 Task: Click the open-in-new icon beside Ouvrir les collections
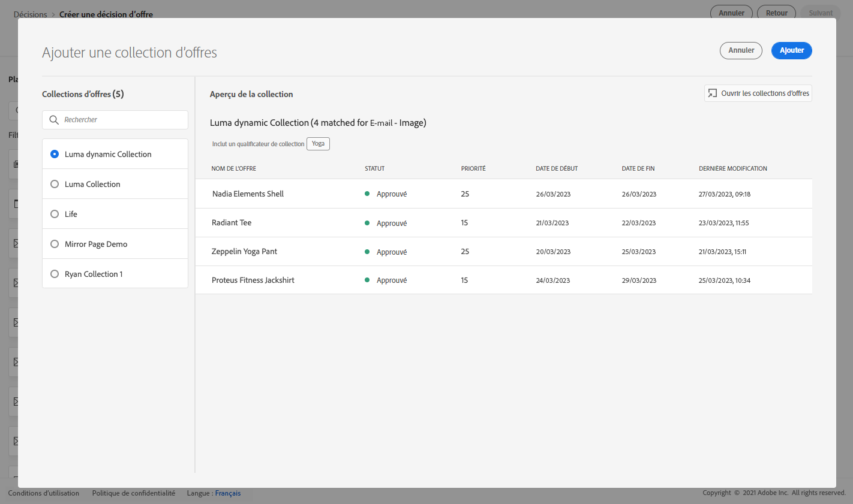pos(713,93)
